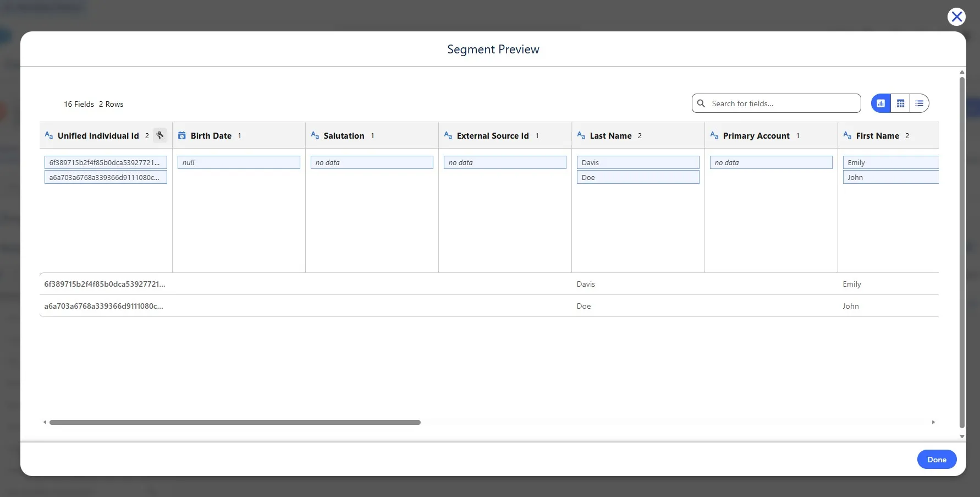Select the 6f389715b2f4f85b0dca value chip
Image resolution: width=980 pixels, height=497 pixels.
[x=106, y=162]
